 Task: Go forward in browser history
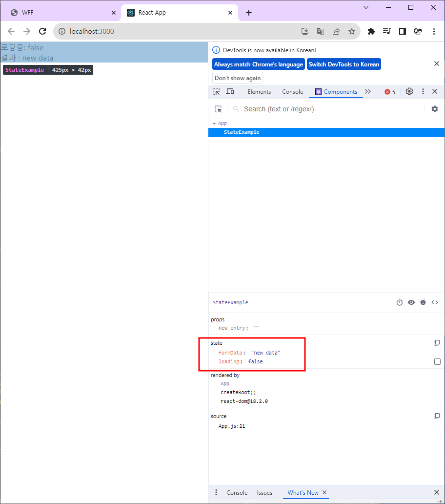(27, 31)
